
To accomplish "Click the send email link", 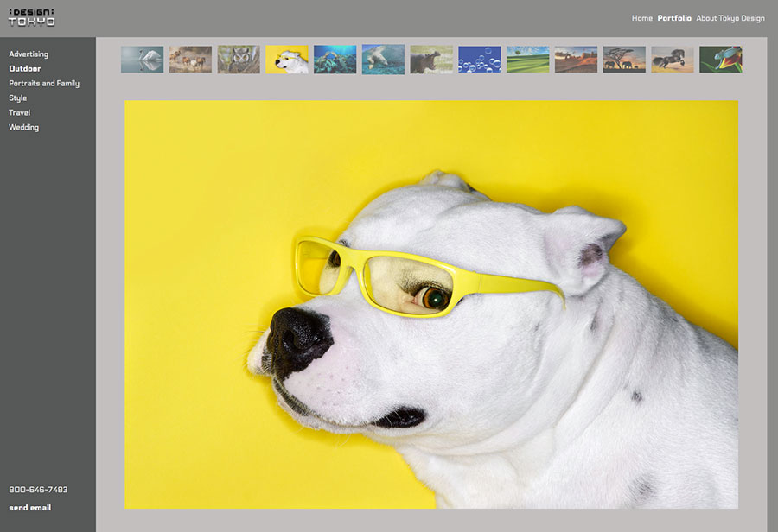I will coord(29,508).
